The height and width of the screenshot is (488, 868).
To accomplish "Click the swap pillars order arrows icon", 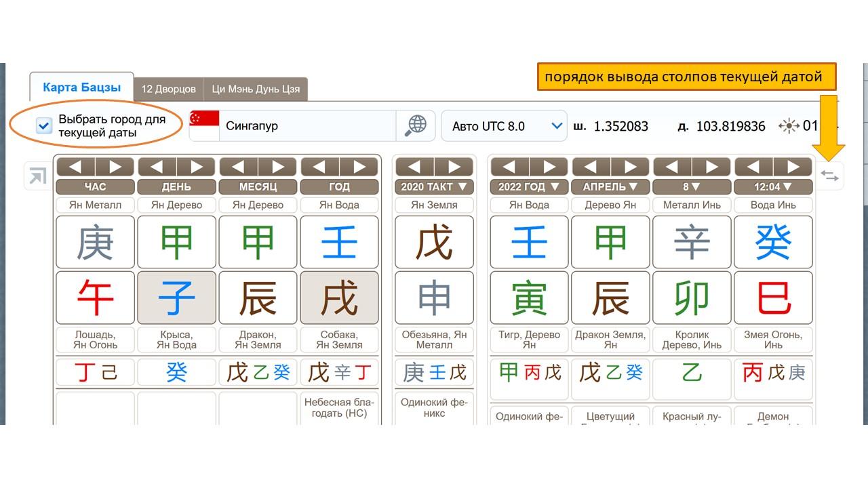I will (829, 176).
